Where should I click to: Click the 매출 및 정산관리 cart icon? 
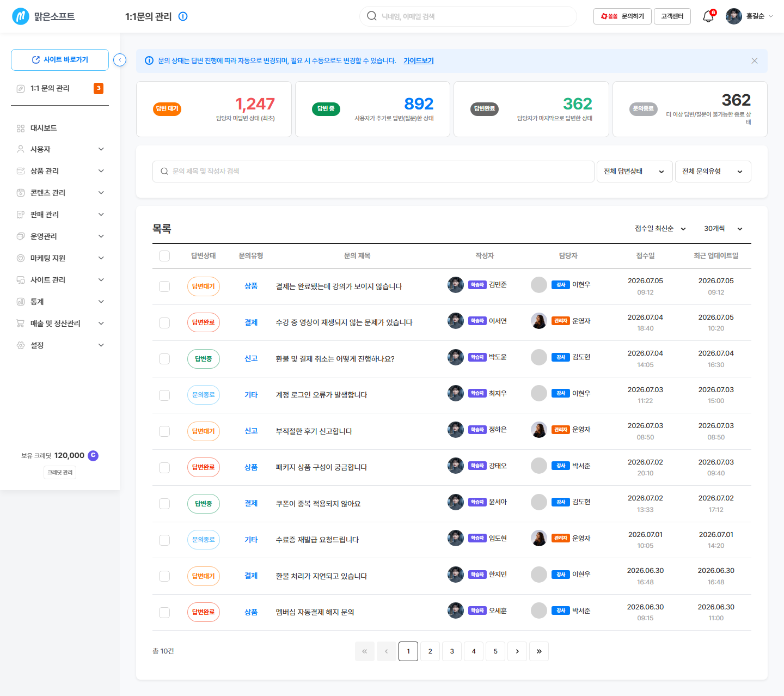pos(21,323)
